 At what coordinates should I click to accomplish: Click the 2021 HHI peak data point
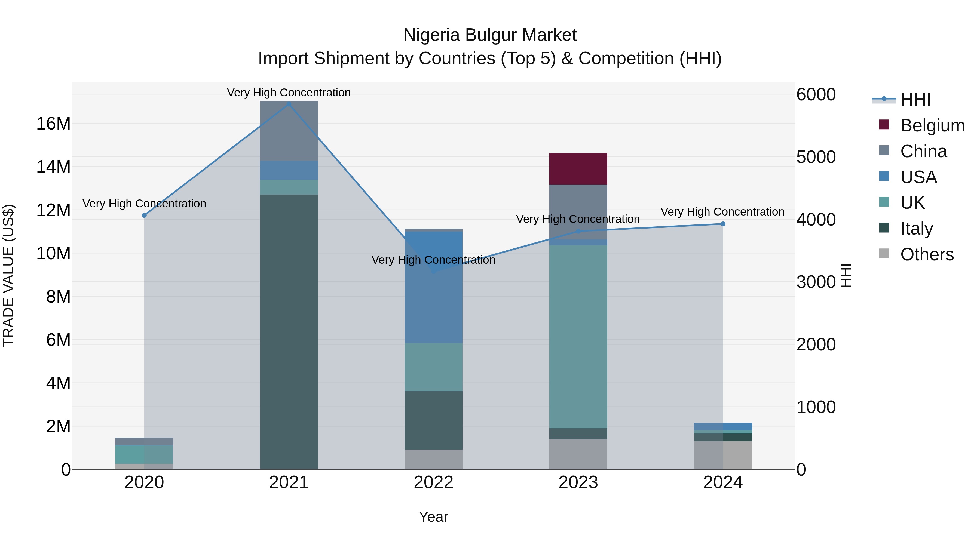pyautogui.click(x=289, y=104)
